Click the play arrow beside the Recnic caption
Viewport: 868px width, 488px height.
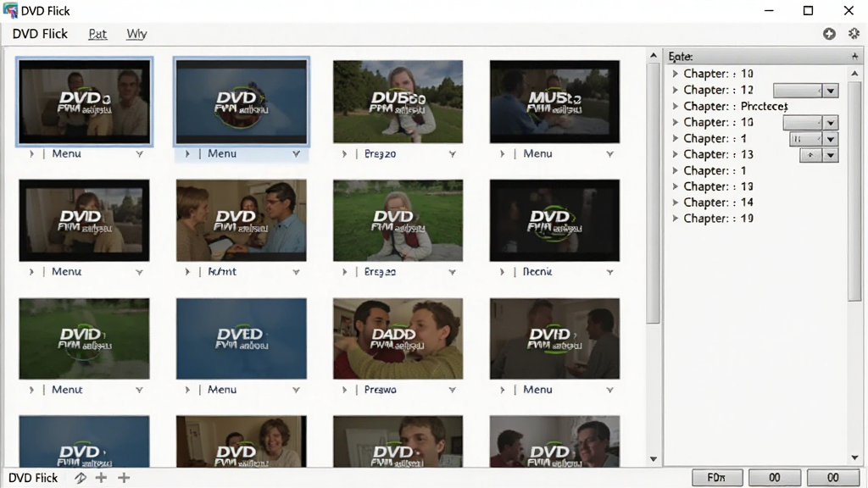point(502,272)
